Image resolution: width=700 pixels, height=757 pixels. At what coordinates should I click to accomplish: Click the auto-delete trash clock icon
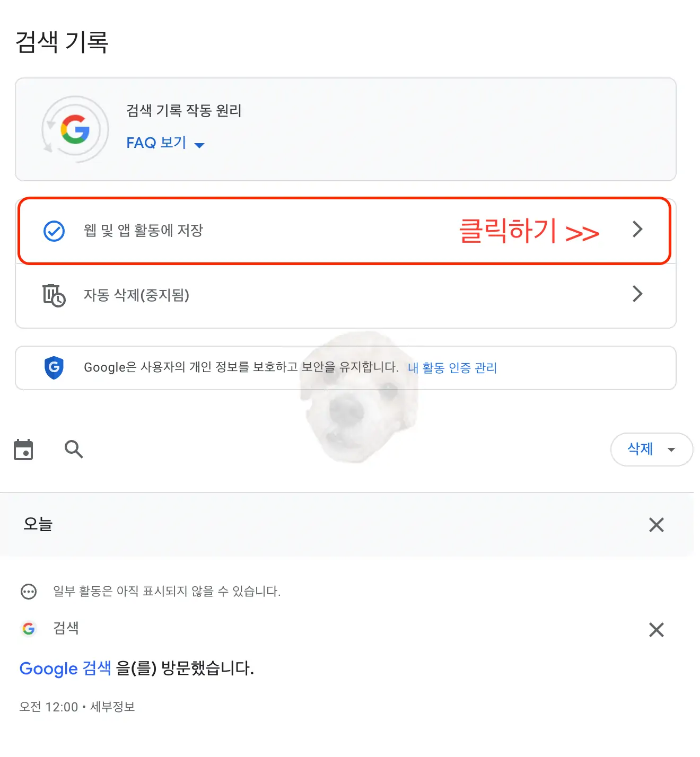(x=53, y=296)
